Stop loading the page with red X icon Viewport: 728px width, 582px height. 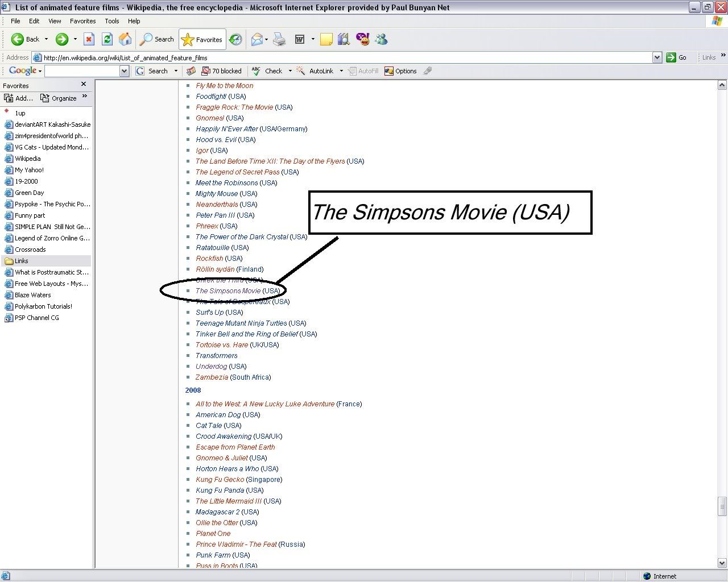click(x=89, y=39)
